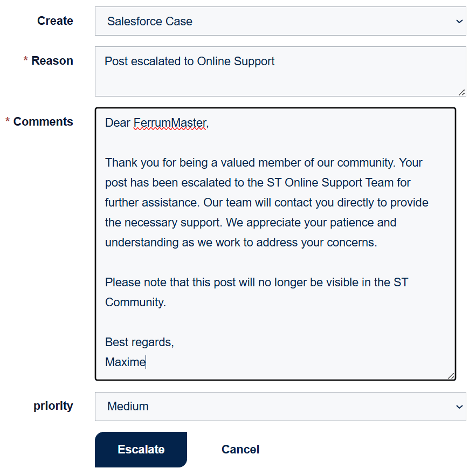Click the Create dropdown chevron arrow

pyautogui.click(x=459, y=22)
